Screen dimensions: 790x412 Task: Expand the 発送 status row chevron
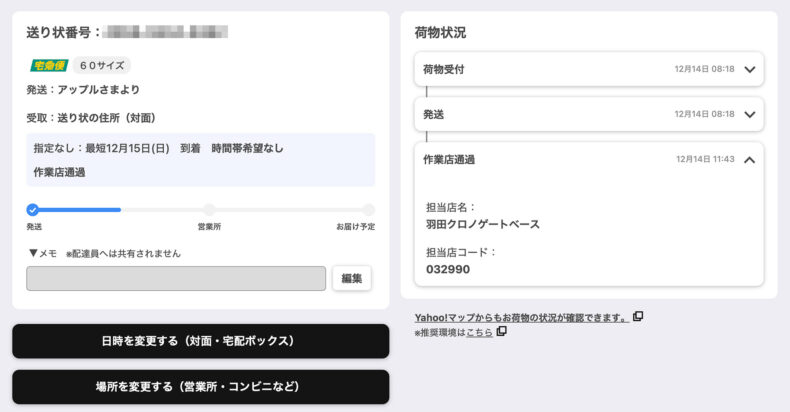tap(750, 114)
